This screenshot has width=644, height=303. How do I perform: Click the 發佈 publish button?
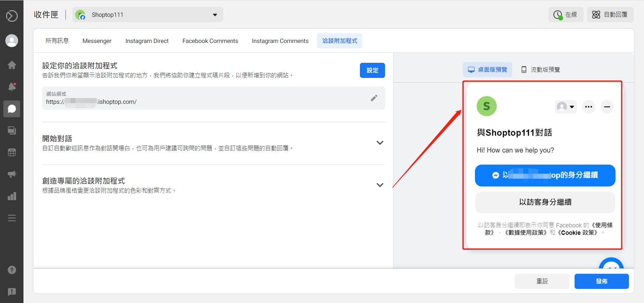(x=601, y=281)
